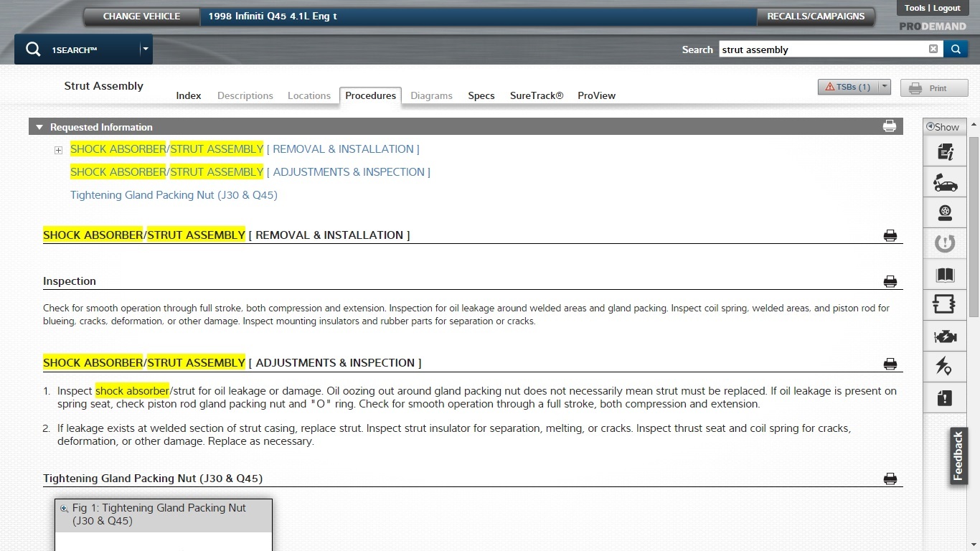Click the TSBs warning triangle icon
980x551 pixels.
(x=830, y=87)
